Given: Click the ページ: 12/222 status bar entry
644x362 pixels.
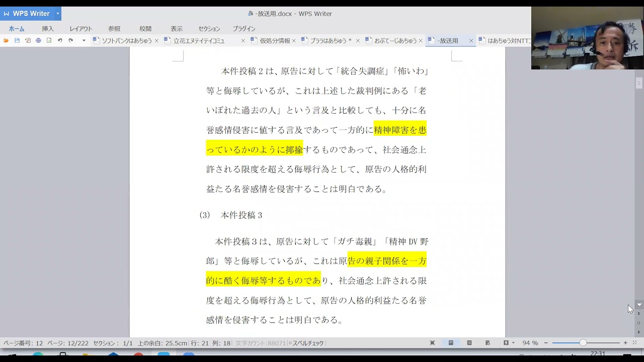Looking at the screenshot, I should tap(68, 343).
